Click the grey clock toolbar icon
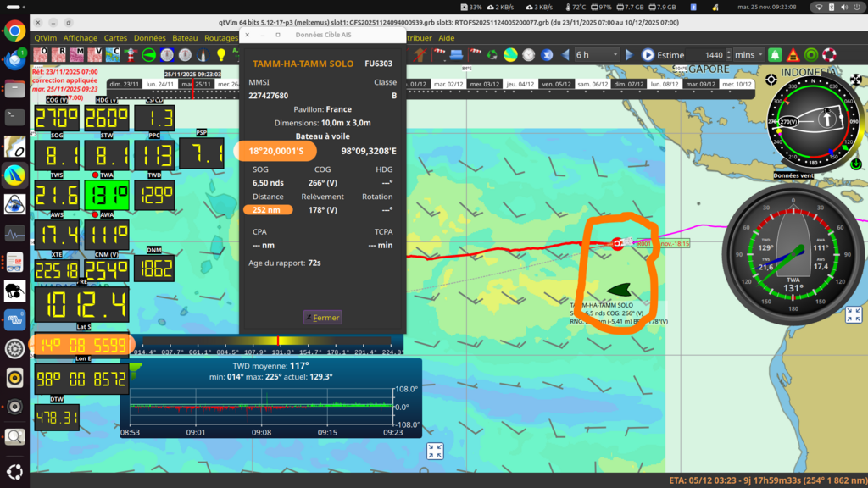868x488 pixels. click(x=528, y=55)
